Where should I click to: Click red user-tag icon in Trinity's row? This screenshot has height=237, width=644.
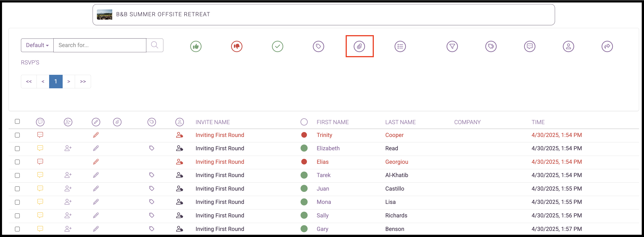[x=180, y=135]
